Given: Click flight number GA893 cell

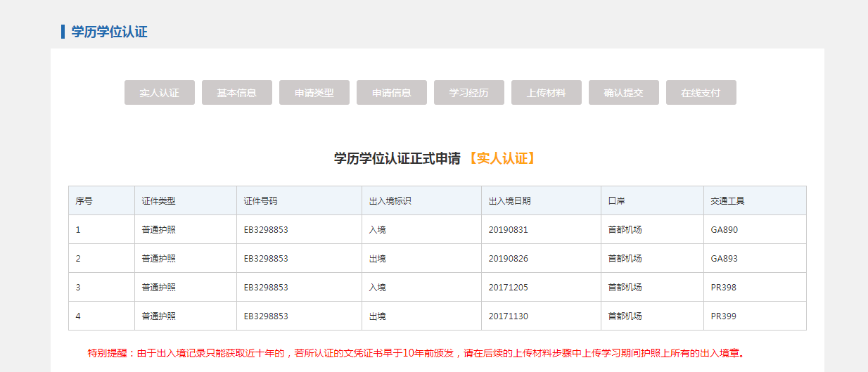Looking at the screenshot, I should click(x=725, y=259).
